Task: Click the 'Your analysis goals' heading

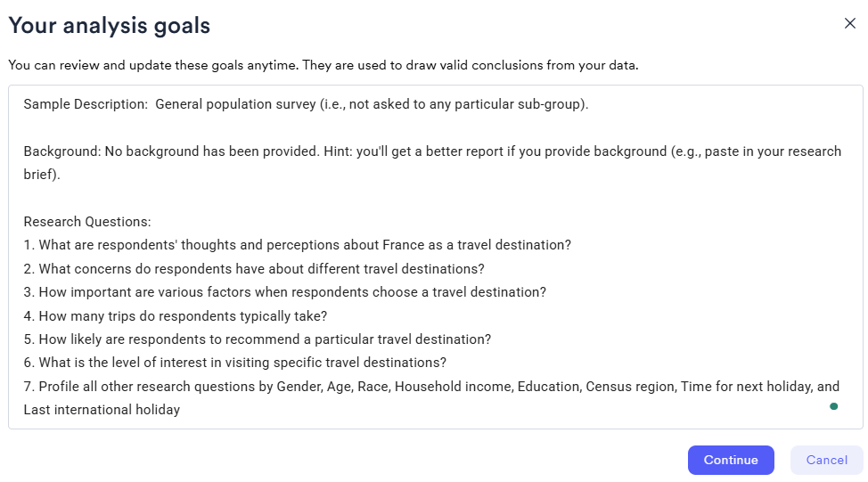Action: coord(109,26)
